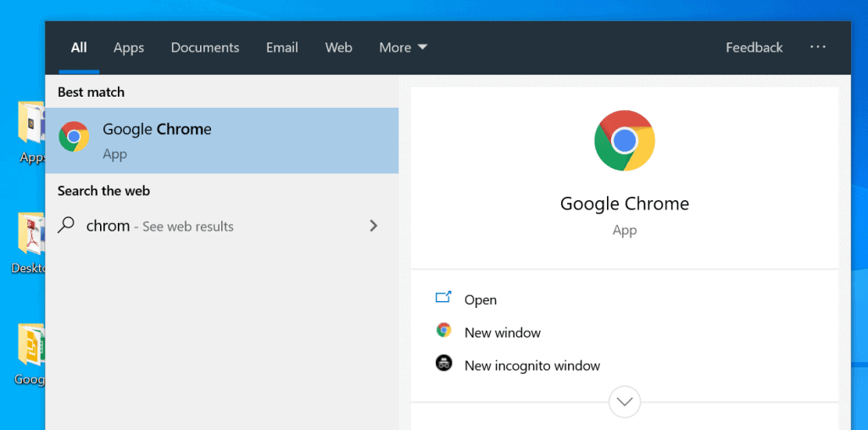Click the Open launch icon
The image size is (868, 430).
pyautogui.click(x=443, y=297)
